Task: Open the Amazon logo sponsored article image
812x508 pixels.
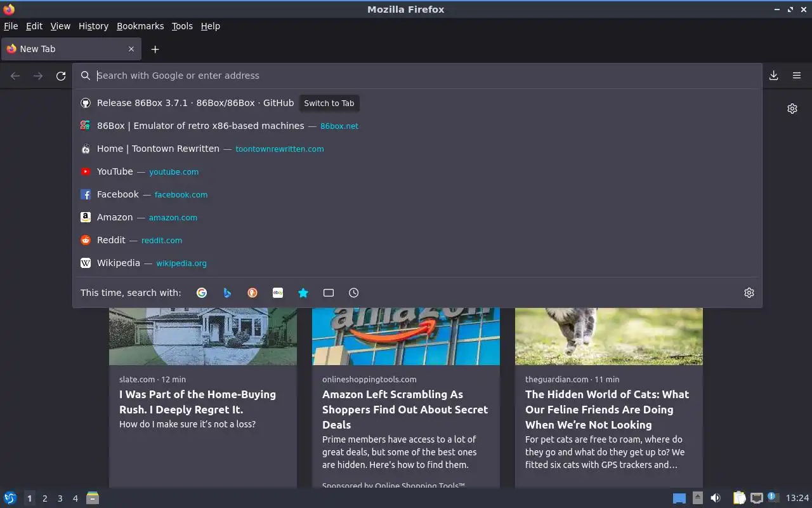Action: click(406, 337)
